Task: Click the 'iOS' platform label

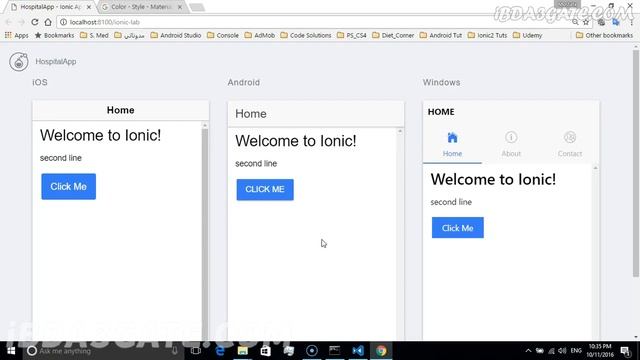Action: coord(40,82)
